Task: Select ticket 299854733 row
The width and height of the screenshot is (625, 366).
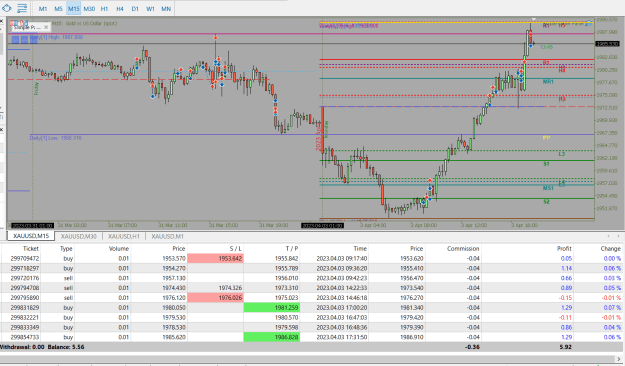Action: [311, 337]
